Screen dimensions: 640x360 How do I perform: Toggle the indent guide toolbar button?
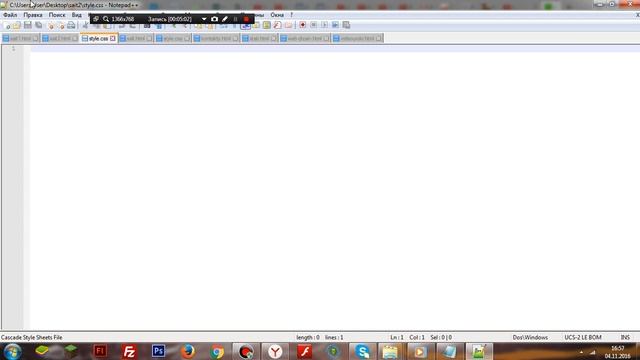point(245,25)
